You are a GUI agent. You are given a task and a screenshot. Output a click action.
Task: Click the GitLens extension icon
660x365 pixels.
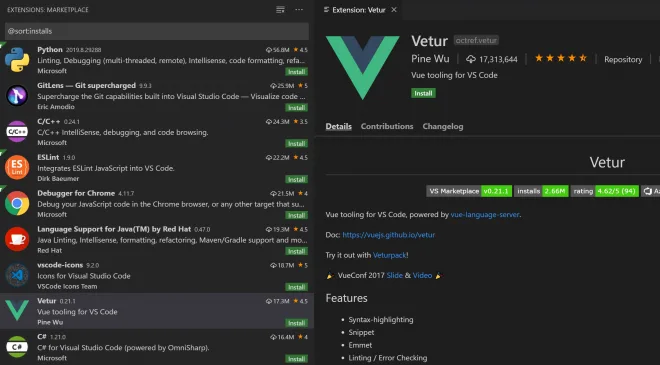(x=17, y=96)
